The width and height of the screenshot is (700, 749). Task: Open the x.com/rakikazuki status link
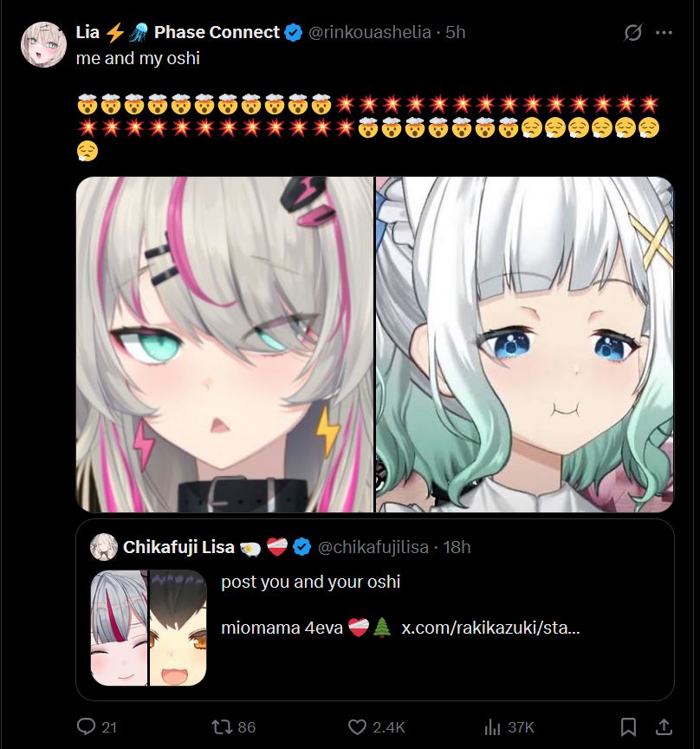point(490,627)
